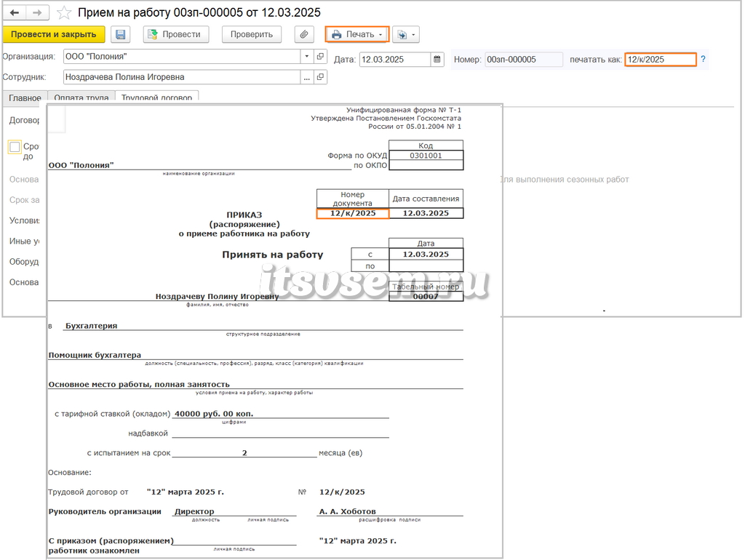This screenshot has width=745, height=560.
Task: Click the 'Проверить' button
Action: pyautogui.click(x=251, y=34)
